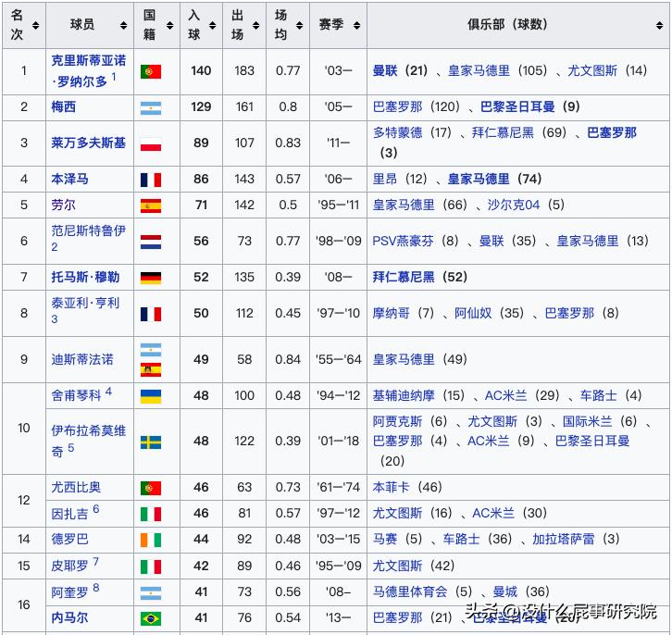Open 尤西比奥 player link
This screenshot has height=635, width=672.
click(x=76, y=487)
